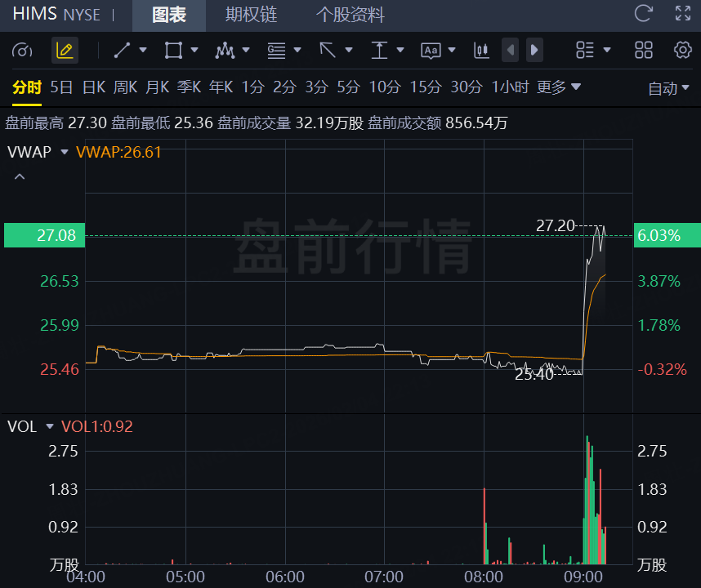Screen dimensions: 701x588
Task: Select the 2分 timeframe
Action: pos(285,87)
